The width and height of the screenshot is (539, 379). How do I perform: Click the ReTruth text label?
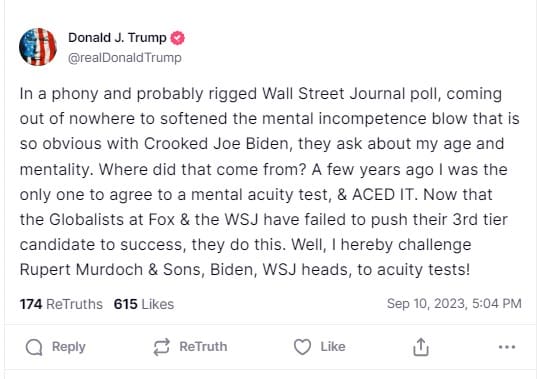(203, 347)
